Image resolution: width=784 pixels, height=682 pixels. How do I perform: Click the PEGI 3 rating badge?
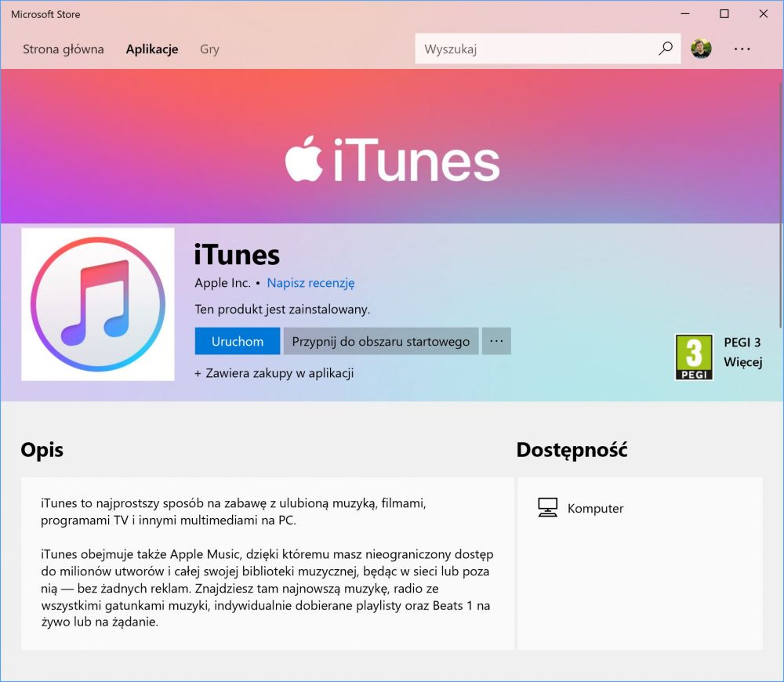point(694,357)
